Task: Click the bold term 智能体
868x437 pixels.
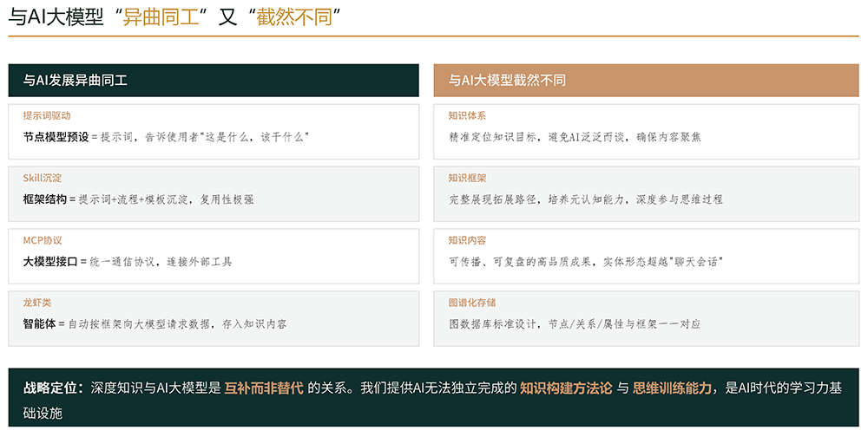Action: [x=39, y=324]
